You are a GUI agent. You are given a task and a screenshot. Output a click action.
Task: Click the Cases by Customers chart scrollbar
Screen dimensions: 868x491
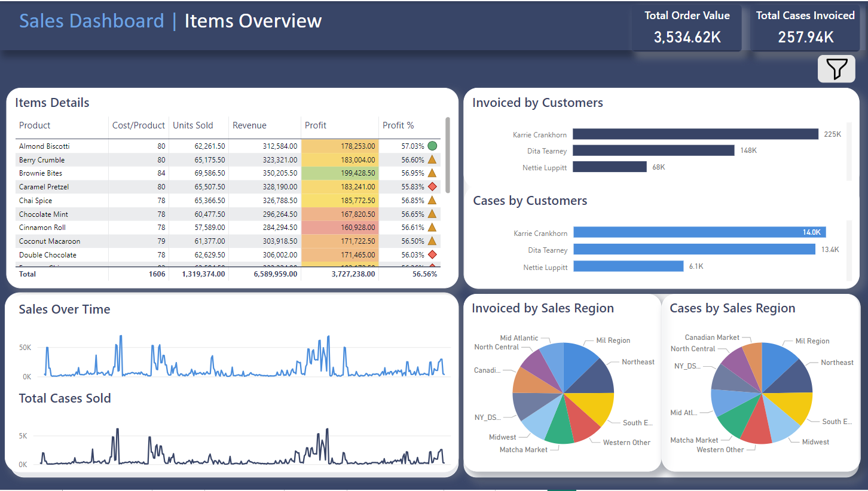pos(849,250)
